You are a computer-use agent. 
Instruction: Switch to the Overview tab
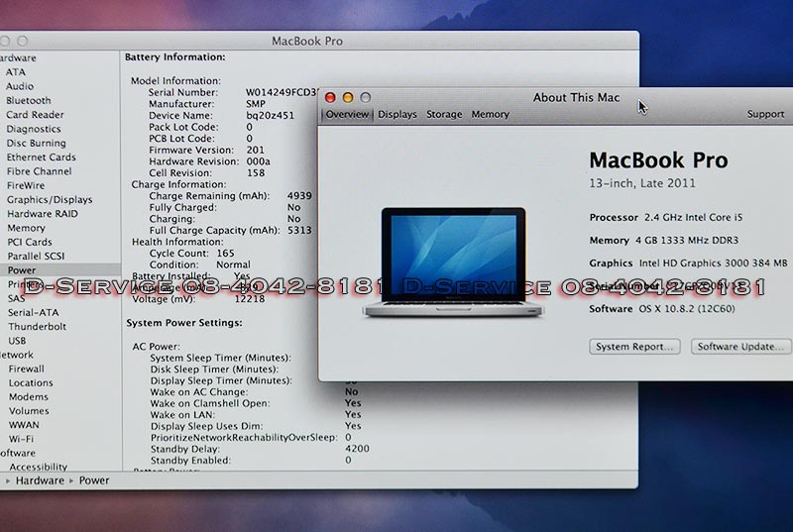point(347,115)
